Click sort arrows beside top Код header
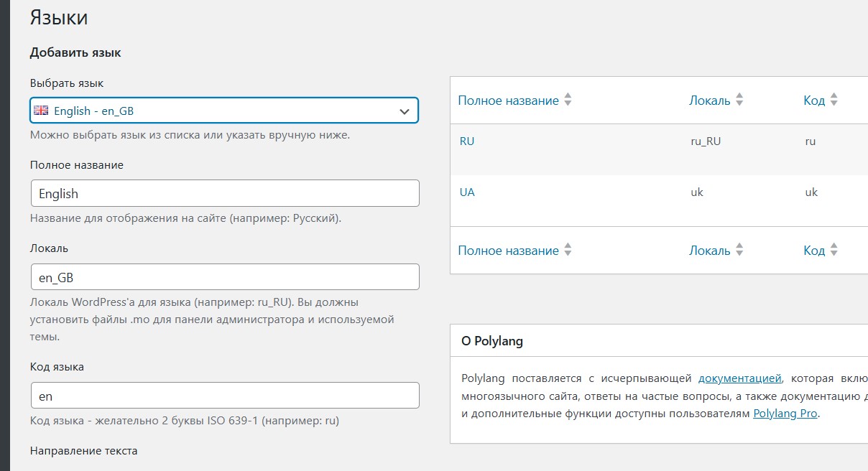 click(834, 101)
